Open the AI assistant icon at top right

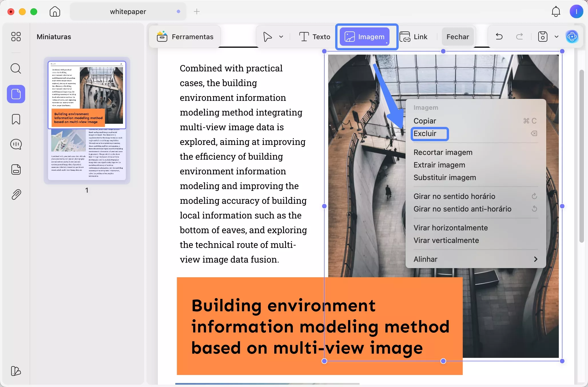572,37
